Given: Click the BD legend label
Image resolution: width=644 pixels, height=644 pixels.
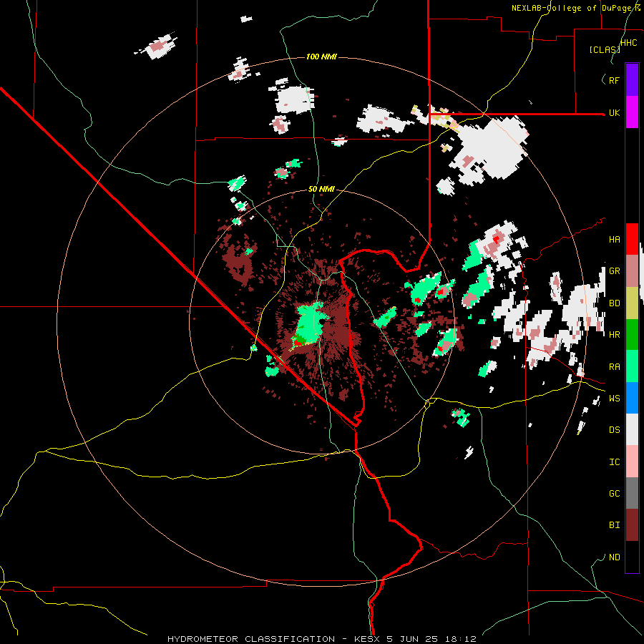Looking at the screenshot, I should (x=614, y=303).
